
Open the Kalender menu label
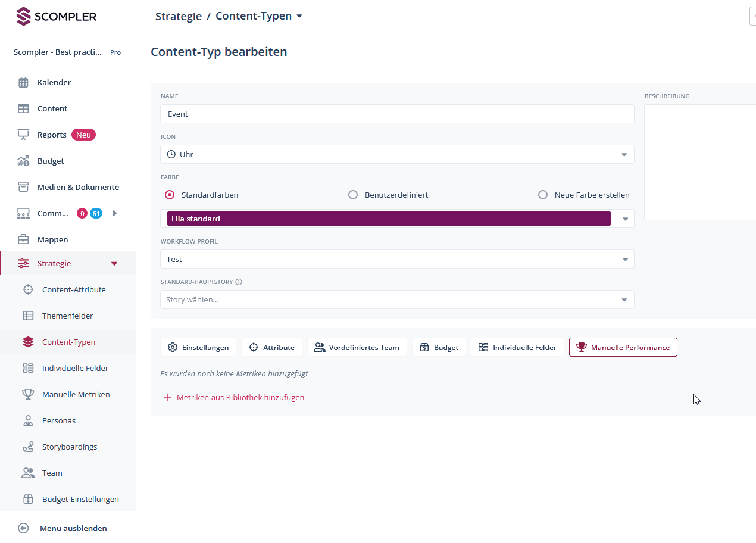54,82
